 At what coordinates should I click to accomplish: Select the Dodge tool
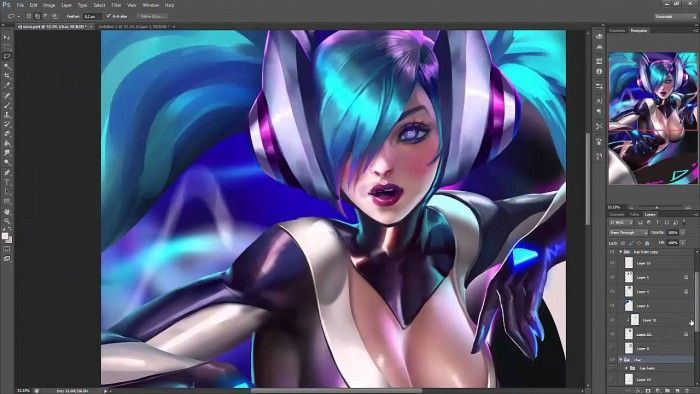pos(7,162)
